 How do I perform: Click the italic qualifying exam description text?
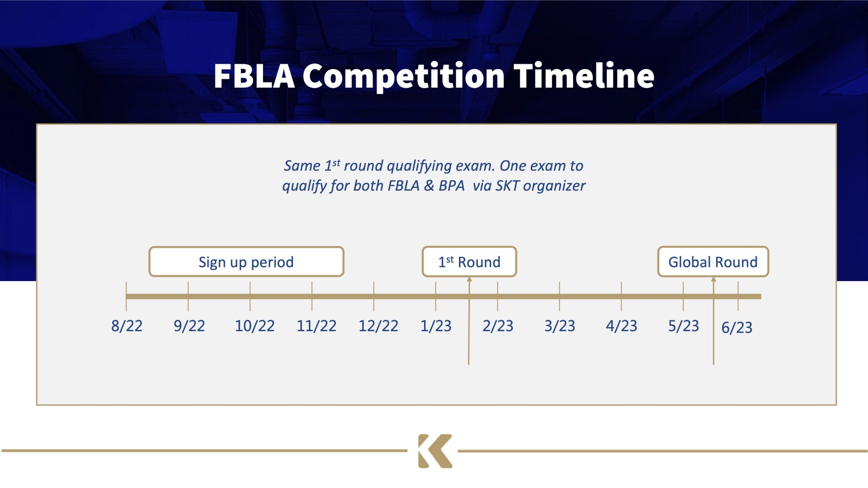434,176
